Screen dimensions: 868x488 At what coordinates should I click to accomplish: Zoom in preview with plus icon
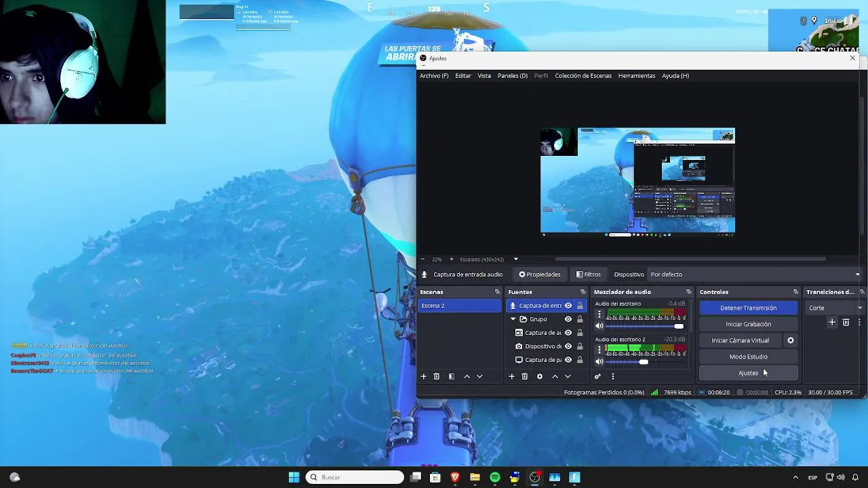click(x=451, y=259)
